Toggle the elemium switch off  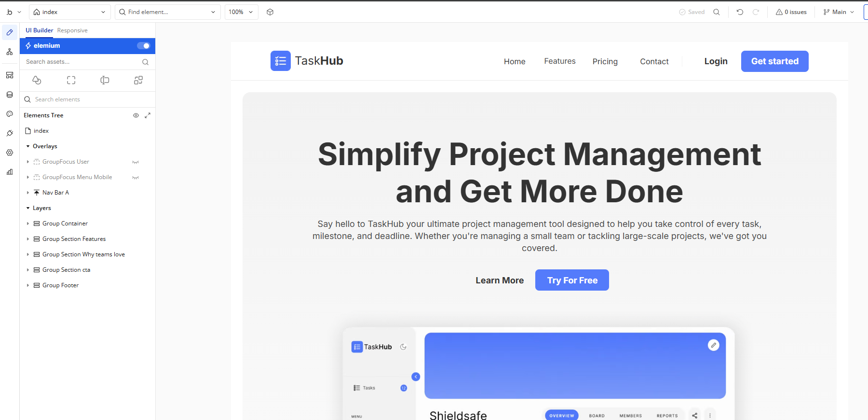coord(143,46)
